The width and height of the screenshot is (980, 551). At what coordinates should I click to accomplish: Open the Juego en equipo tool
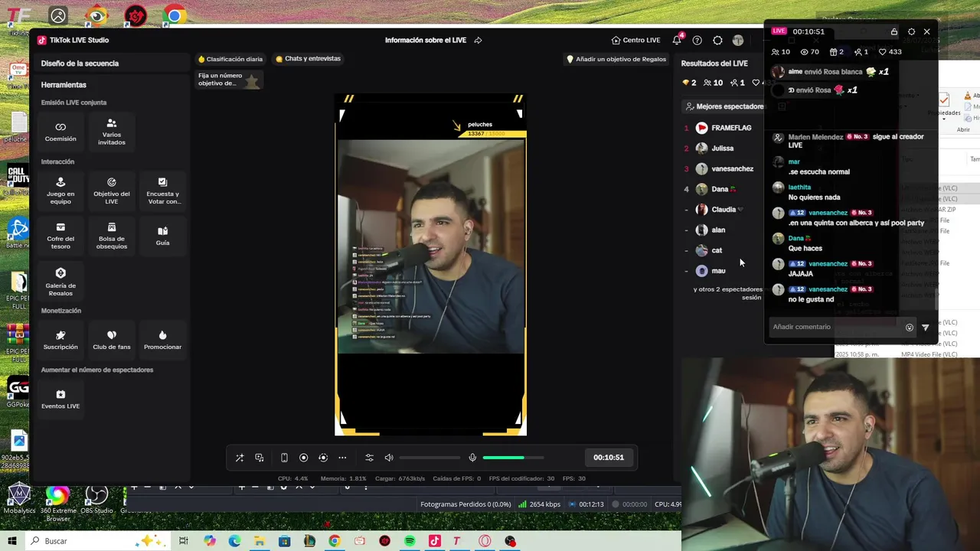coord(60,191)
